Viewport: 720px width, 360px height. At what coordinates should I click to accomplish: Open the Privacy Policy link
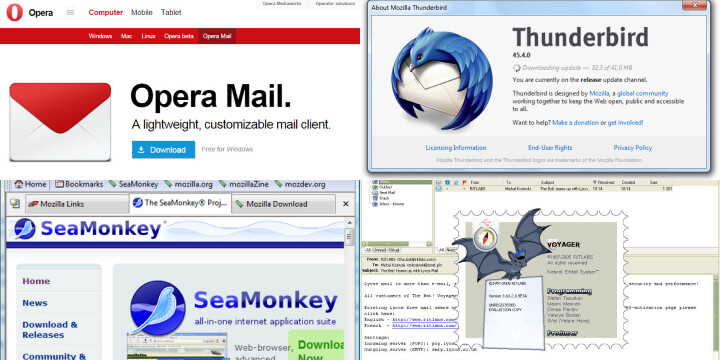click(632, 147)
